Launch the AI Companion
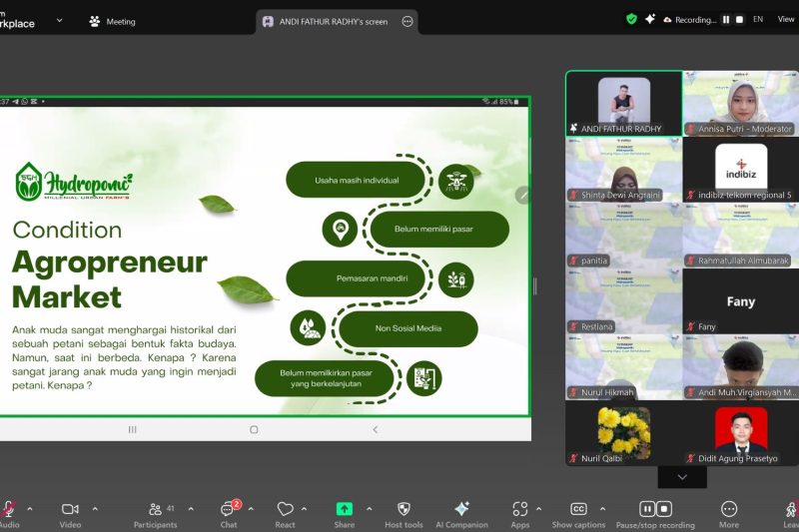Viewport: 799px width, 532px height. click(x=461, y=514)
